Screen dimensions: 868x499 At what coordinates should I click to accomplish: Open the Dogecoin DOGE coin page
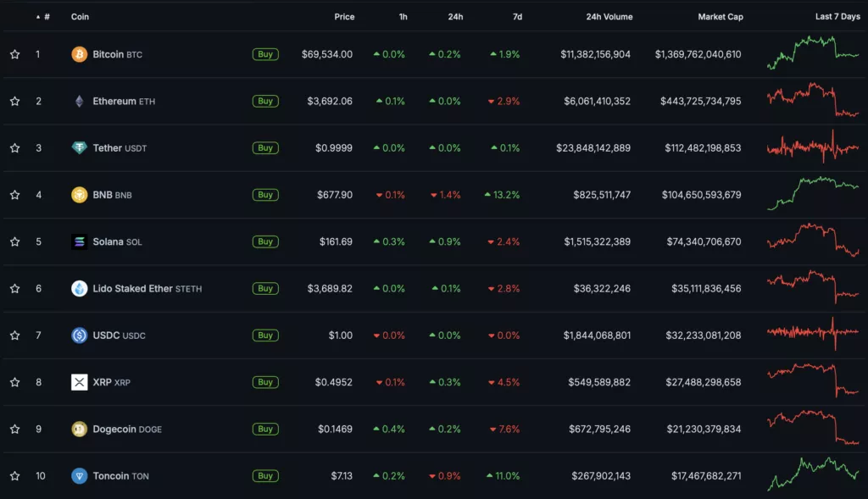pyautogui.click(x=127, y=429)
